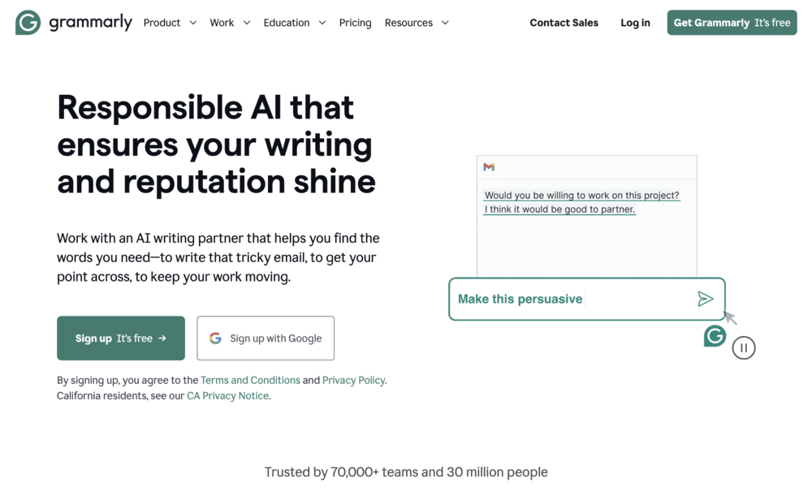This screenshot has height=504, width=812.
Task: Click the Google logo in signup button
Action: point(215,338)
